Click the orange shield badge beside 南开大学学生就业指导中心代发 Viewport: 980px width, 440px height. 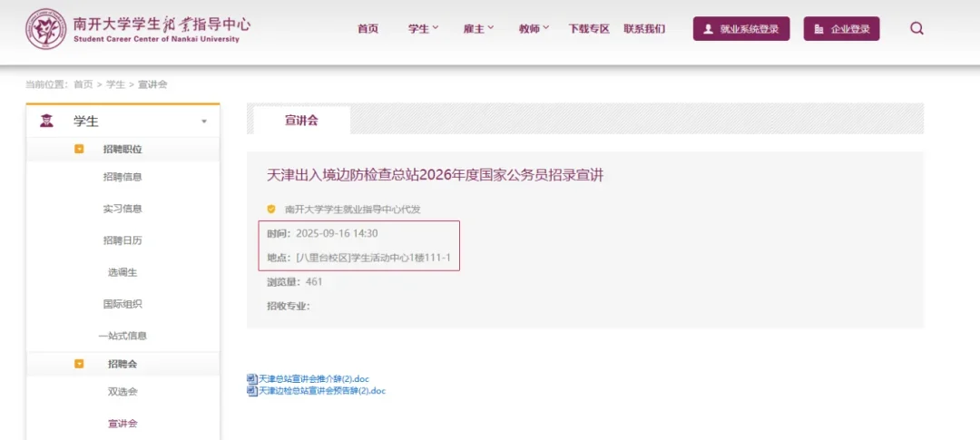pyautogui.click(x=271, y=209)
